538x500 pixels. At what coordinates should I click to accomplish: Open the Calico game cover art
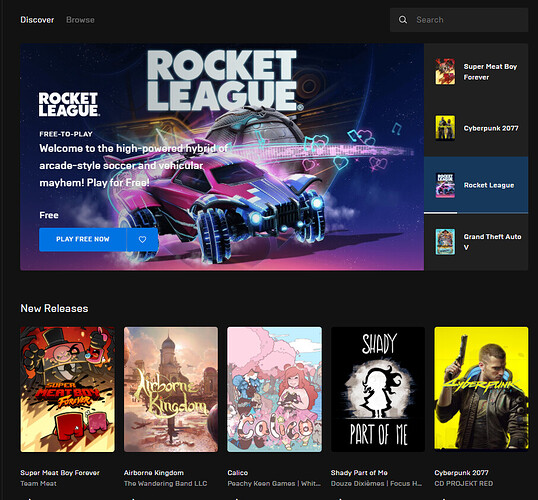274,389
